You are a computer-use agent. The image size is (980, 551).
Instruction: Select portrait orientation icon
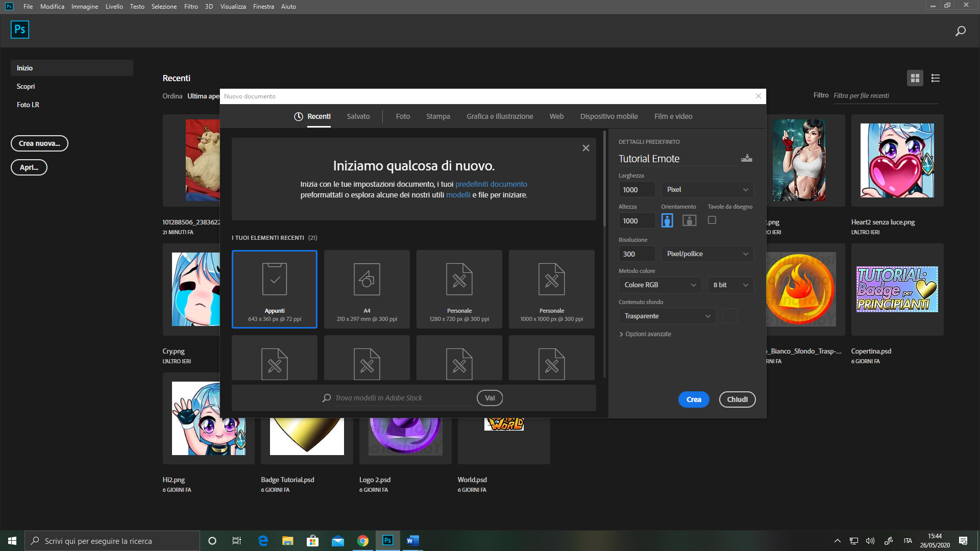tap(667, 220)
